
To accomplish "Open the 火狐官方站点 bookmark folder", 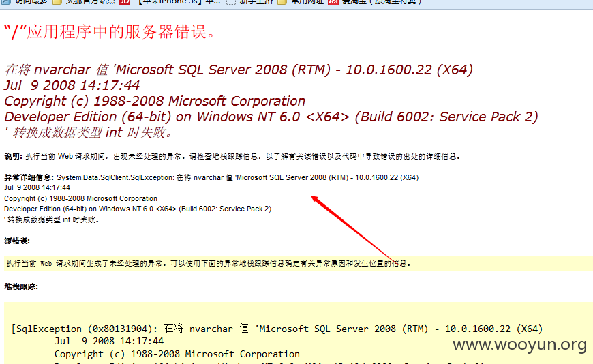I will coord(84,2).
